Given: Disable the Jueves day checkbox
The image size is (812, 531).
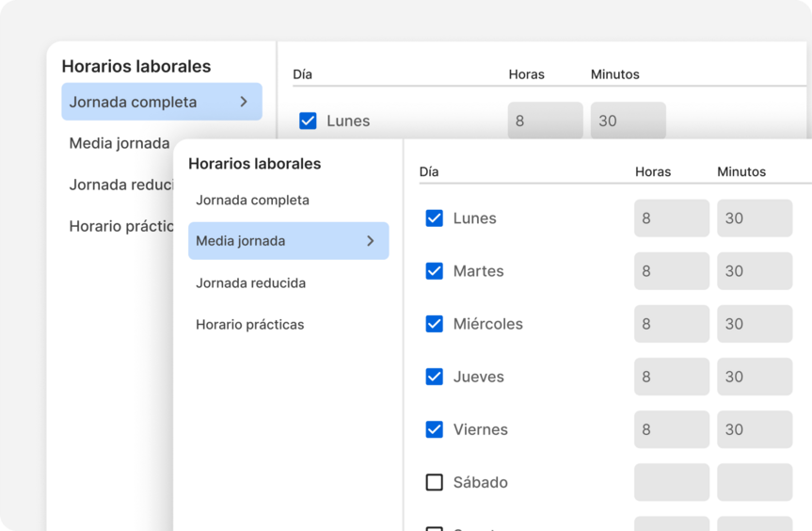Looking at the screenshot, I should [434, 377].
